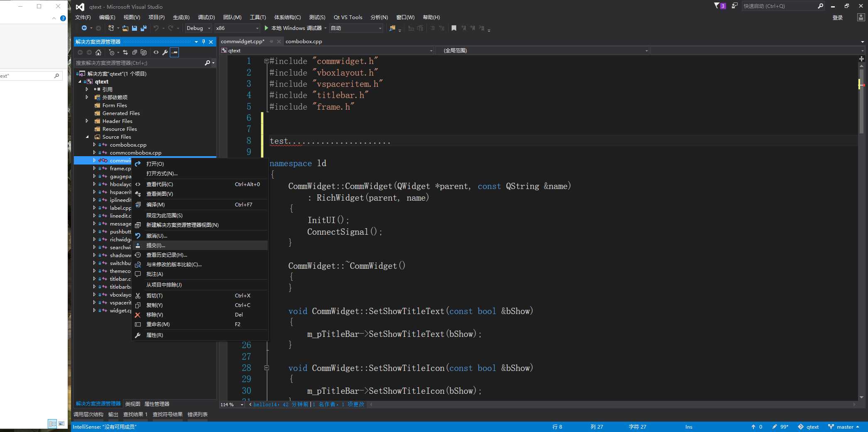Click collapse all icon in Solution Explorer
Image resolution: width=868 pixels, height=432 pixels.
click(x=134, y=52)
